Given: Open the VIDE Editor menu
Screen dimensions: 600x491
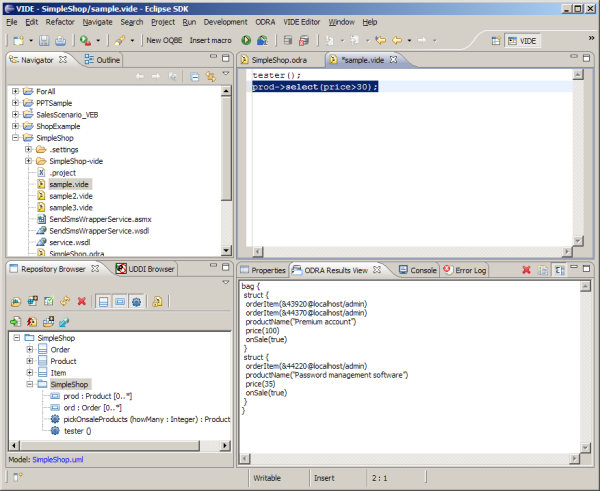Looking at the screenshot, I should [302, 22].
